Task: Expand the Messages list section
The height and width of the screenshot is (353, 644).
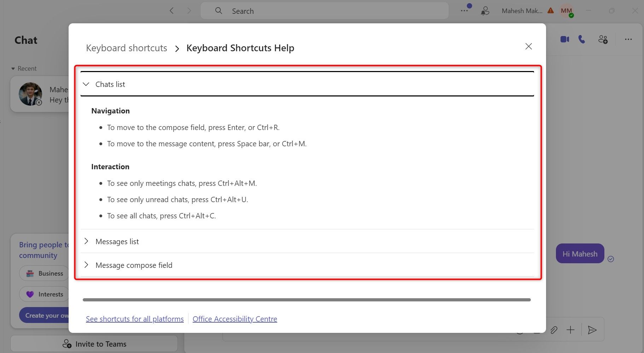Action: coord(86,241)
